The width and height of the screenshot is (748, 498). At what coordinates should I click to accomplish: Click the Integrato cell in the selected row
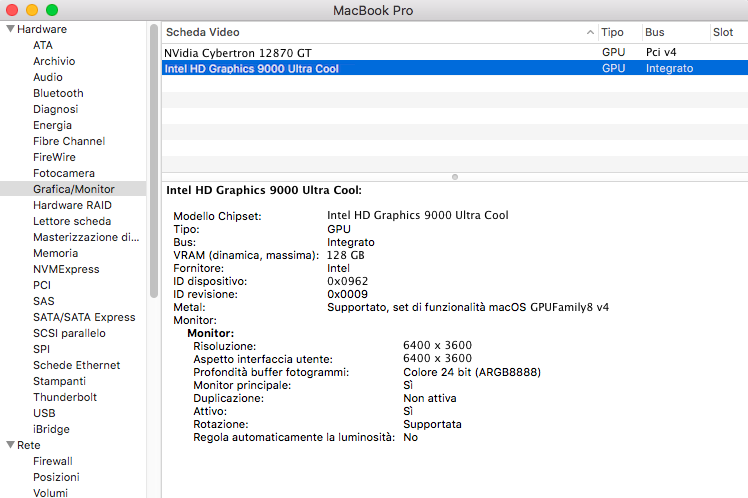coord(670,68)
